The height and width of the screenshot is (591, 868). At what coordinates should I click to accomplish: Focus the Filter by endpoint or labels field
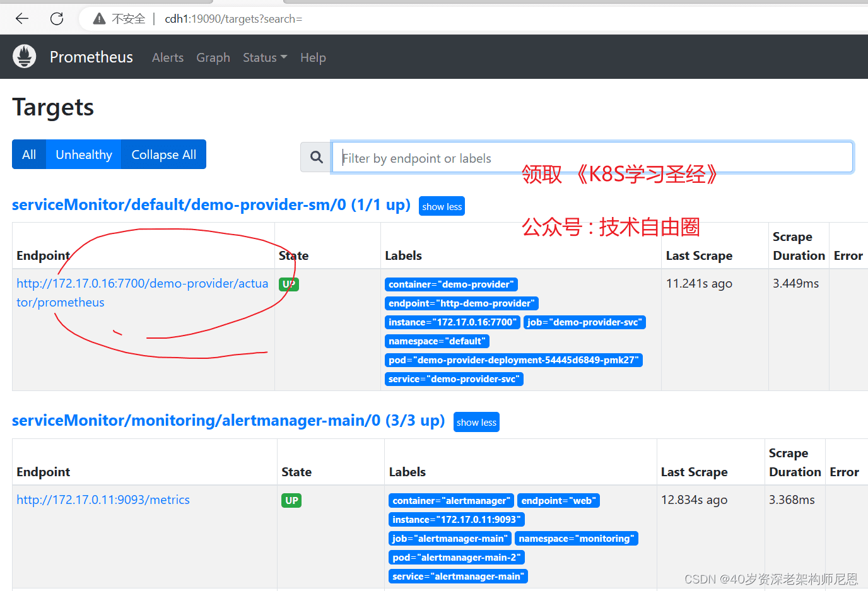coord(592,157)
